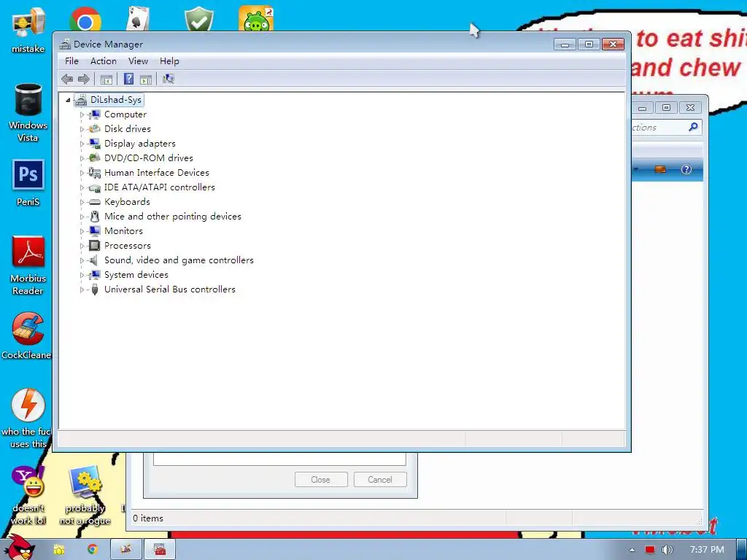
Task: Expand the Keyboards node arrow
Action: [x=82, y=203]
